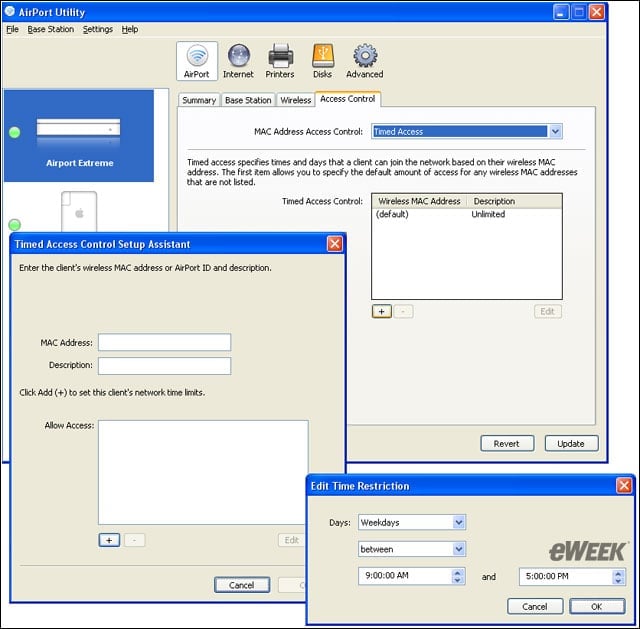The image size is (640, 629).
Task: Open the Base Station menu
Action: pyautogui.click(x=51, y=29)
